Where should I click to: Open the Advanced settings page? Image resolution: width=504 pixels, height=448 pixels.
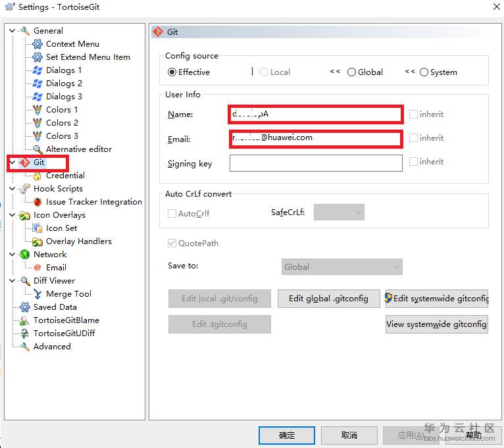coord(53,347)
